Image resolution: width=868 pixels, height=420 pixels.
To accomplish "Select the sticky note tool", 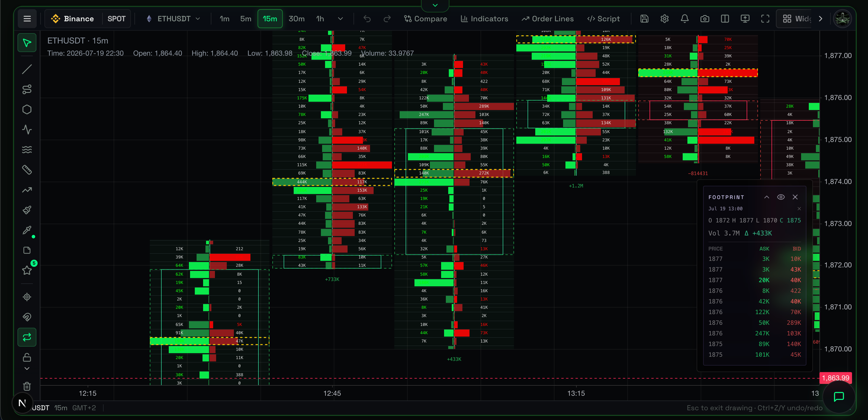I will (x=27, y=251).
